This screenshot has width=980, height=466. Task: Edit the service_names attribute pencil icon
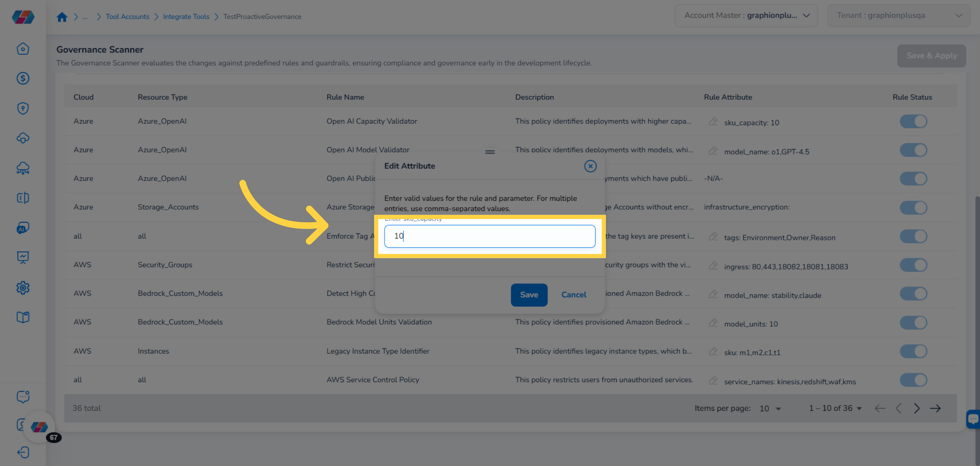(713, 381)
